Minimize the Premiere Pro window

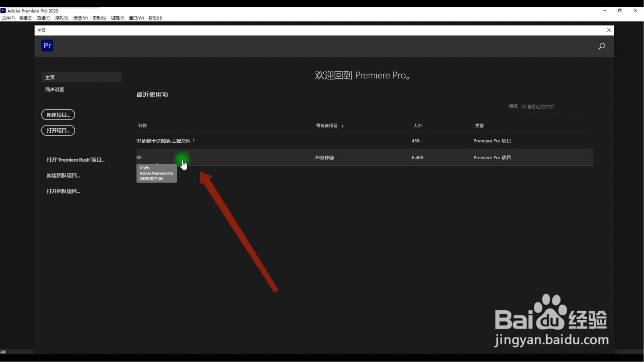pyautogui.click(x=605, y=10)
